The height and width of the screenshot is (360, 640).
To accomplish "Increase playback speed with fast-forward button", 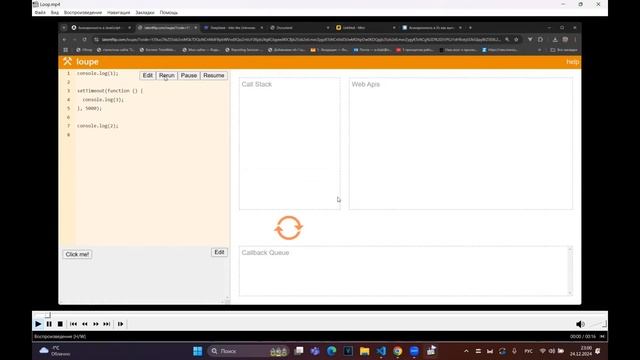I will (x=96, y=324).
